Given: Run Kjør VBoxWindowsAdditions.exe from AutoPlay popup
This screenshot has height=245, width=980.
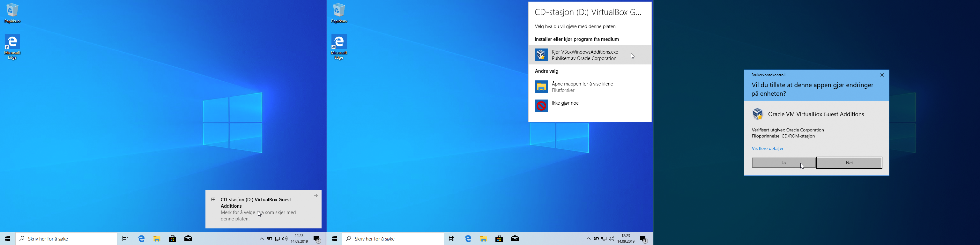Looking at the screenshot, I should [590, 55].
